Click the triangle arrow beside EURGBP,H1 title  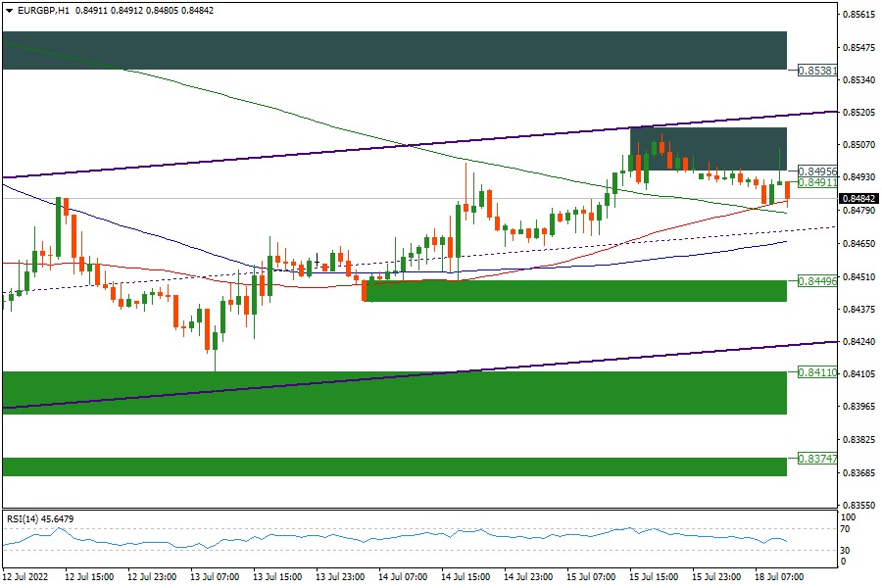click(x=9, y=10)
